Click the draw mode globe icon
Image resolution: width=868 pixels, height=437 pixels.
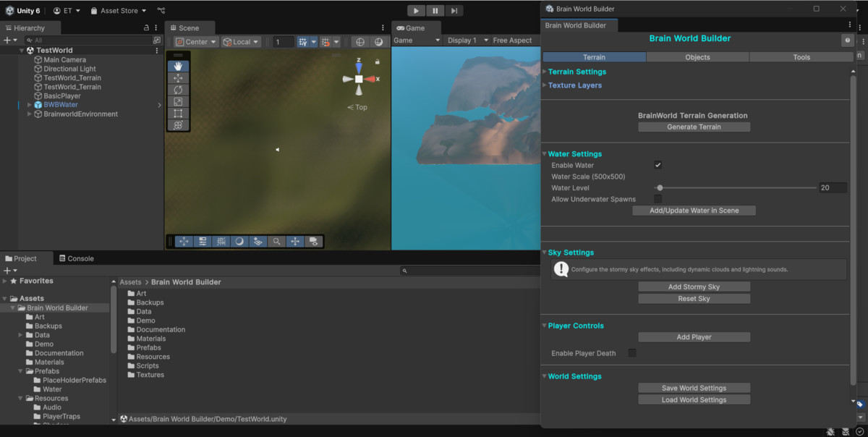click(360, 42)
